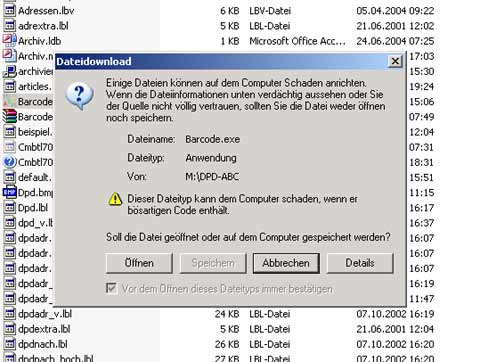Click the yellow warning triangle icon

click(x=115, y=199)
